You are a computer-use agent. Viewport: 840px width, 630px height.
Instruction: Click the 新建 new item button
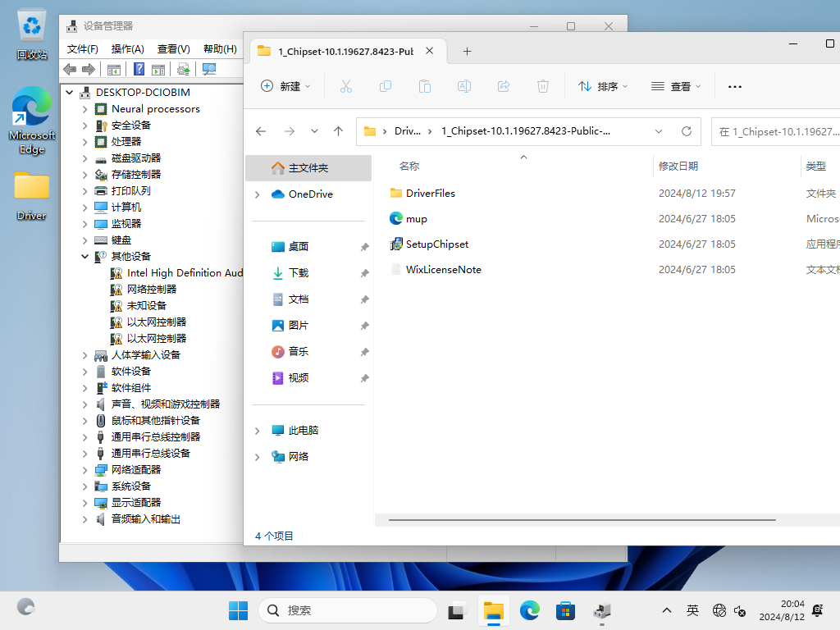click(285, 86)
